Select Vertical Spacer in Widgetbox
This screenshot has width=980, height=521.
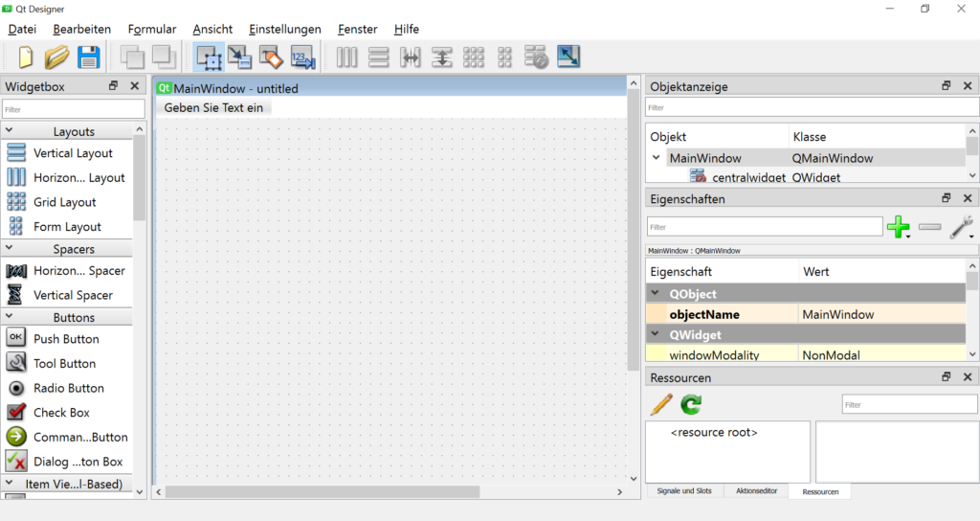click(66, 295)
